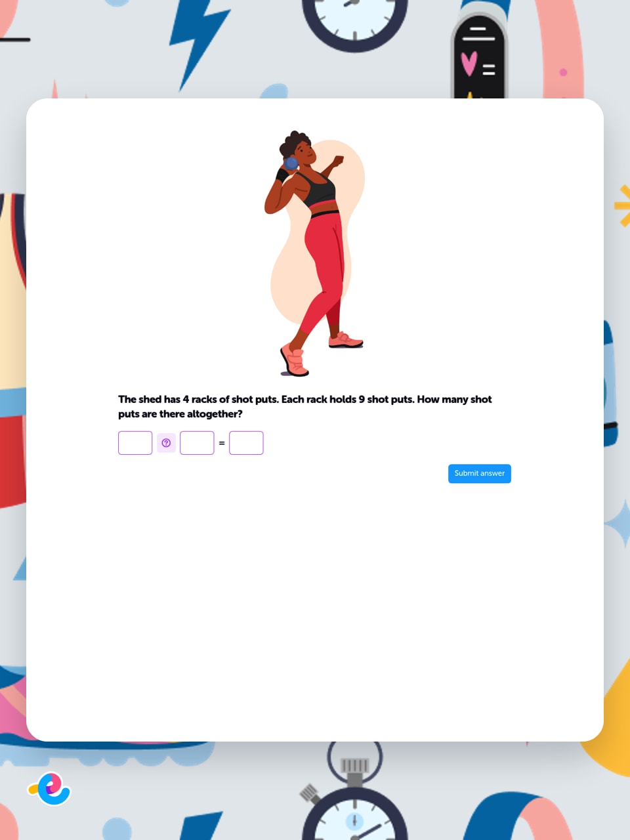Screen dimensions: 630x840
Task: Focus the answer box after equals sign
Action: pyautogui.click(x=246, y=443)
